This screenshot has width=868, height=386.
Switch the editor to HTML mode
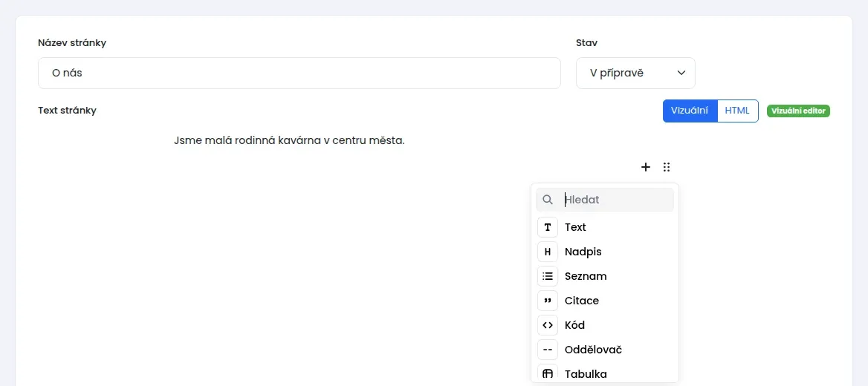(737, 111)
